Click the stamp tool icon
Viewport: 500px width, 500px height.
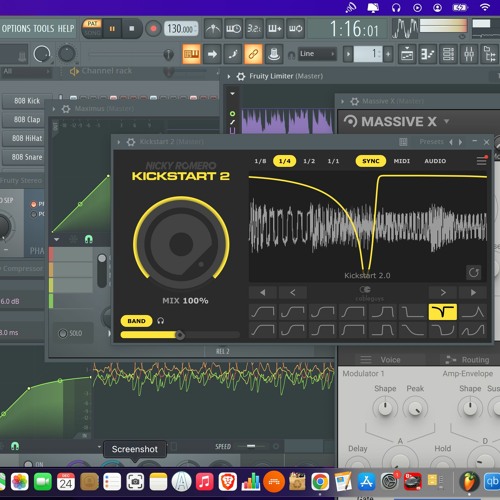coord(274,54)
